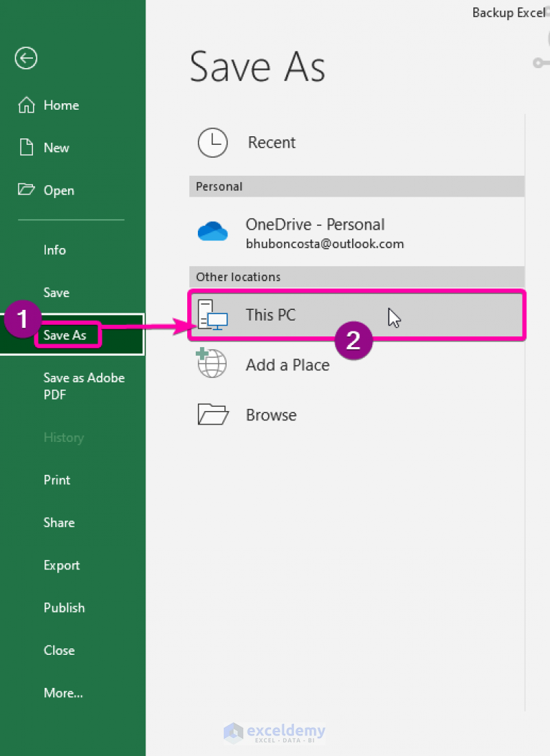The image size is (550, 756).
Task: Choose Save as Adobe PDF
Action: coord(84,386)
